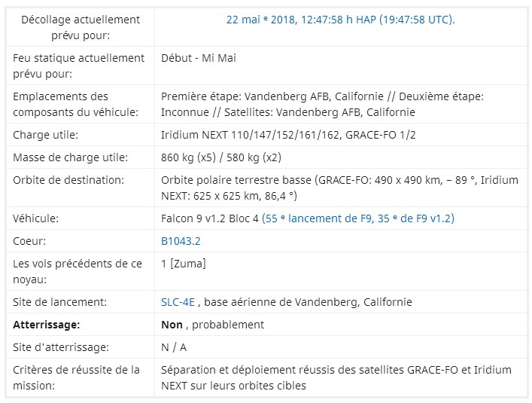Click the 'Charge utile:' row label
532x403 pixels.
coord(46,135)
